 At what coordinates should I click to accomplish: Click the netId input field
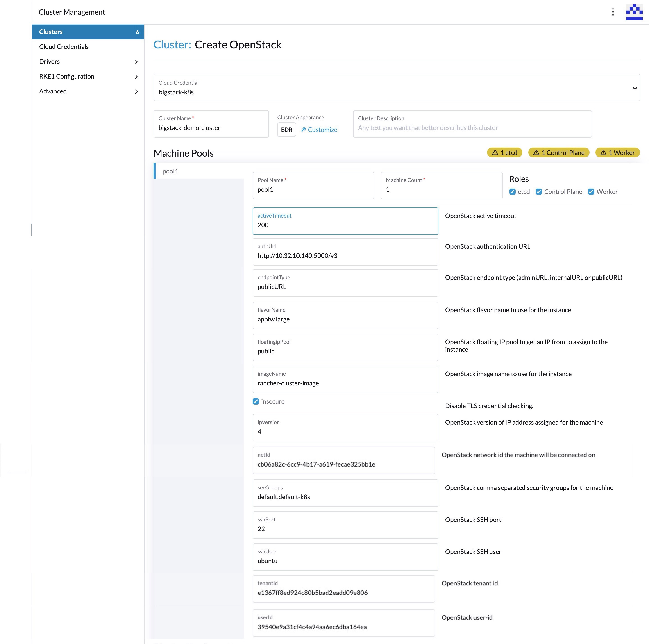(x=344, y=460)
